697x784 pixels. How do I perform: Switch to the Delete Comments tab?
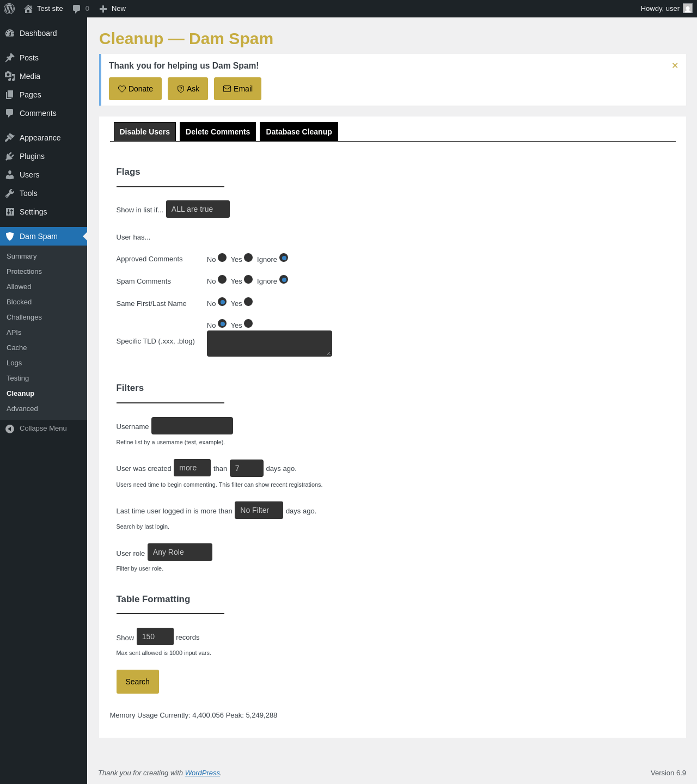(x=218, y=132)
